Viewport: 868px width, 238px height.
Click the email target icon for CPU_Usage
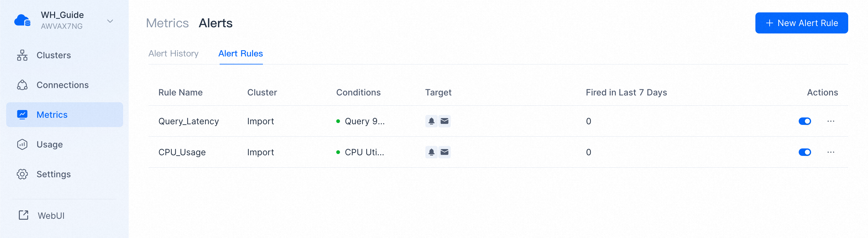[x=445, y=152]
